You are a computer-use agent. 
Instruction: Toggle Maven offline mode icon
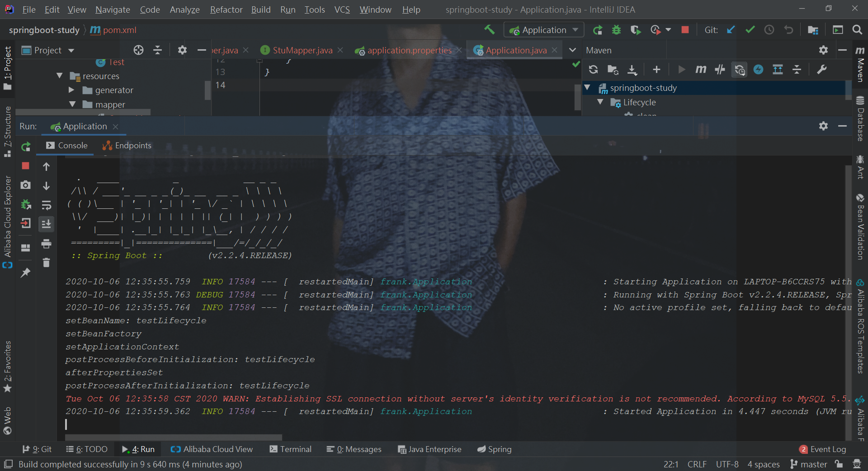click(720, 69)
